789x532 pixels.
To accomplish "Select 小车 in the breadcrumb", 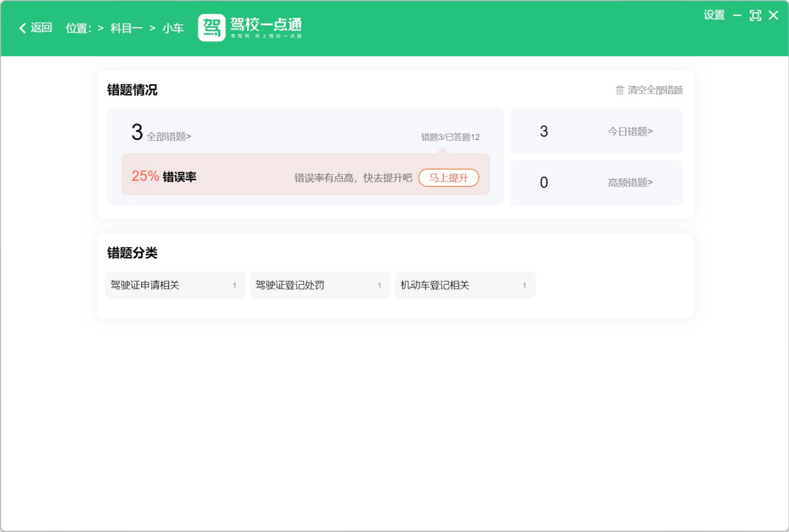I will (173, 28).
